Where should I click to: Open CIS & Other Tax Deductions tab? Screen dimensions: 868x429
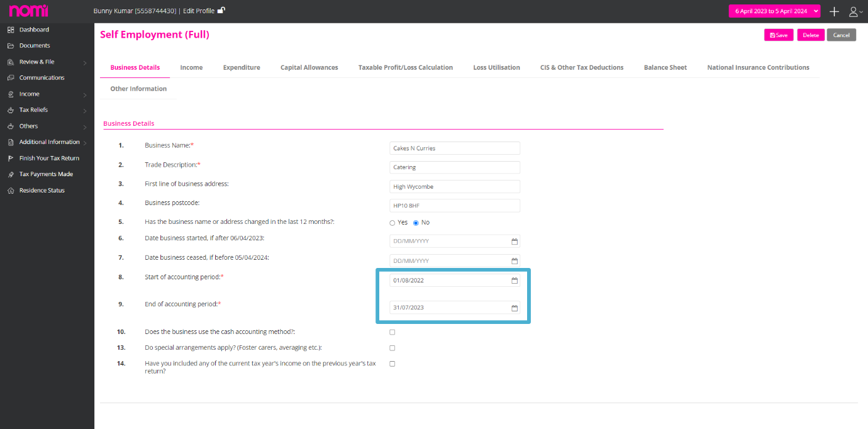click(x=582, y=67)
